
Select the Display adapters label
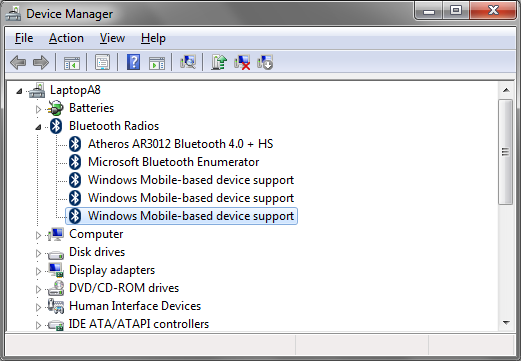[x=112, y=270]
